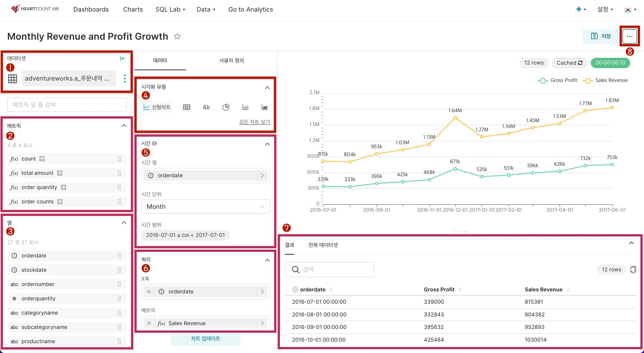Expand the SQL Lab menu
The image size is (644, 353).
coord(170,9)
